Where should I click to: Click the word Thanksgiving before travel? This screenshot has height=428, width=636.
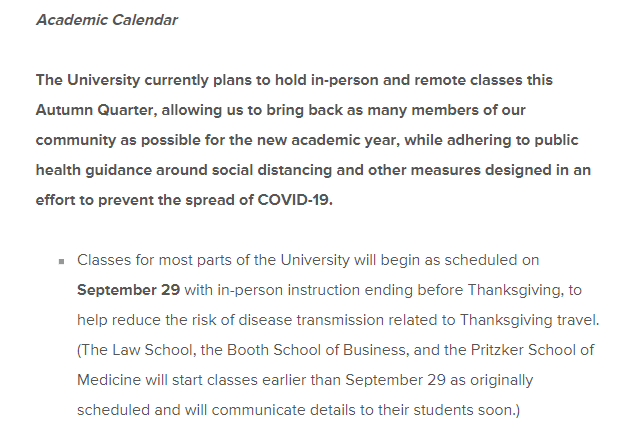click(x=506, y=320)
